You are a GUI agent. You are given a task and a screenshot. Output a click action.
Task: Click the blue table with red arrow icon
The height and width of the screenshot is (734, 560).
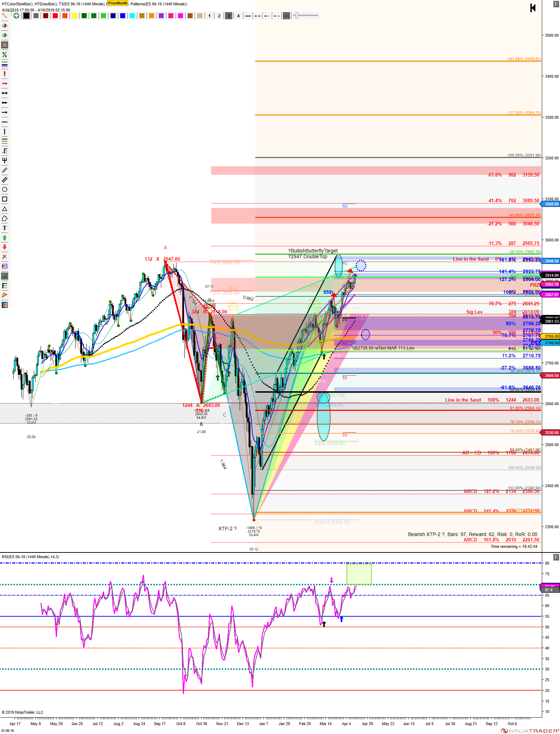(5, 266)
